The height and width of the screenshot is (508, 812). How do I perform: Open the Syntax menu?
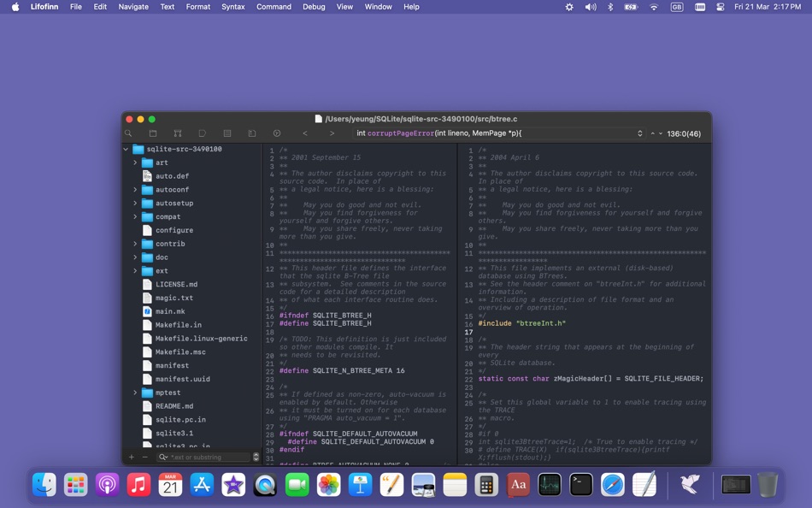(233, 7)
